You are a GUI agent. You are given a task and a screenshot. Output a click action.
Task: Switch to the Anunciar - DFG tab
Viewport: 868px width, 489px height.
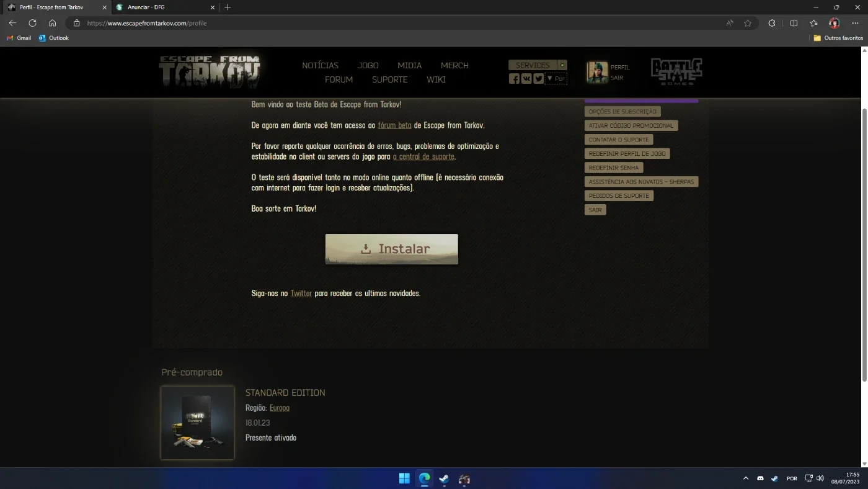(166, 7)
